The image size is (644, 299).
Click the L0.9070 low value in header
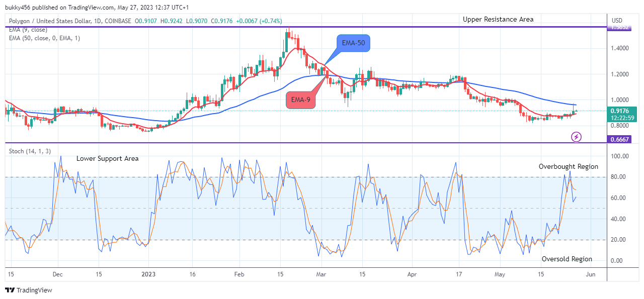tap(198, 21)
